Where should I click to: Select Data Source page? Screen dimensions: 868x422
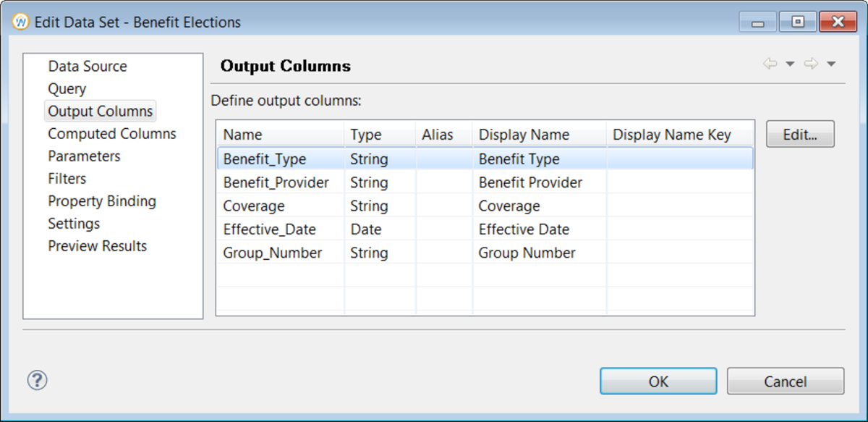point(88,66)
